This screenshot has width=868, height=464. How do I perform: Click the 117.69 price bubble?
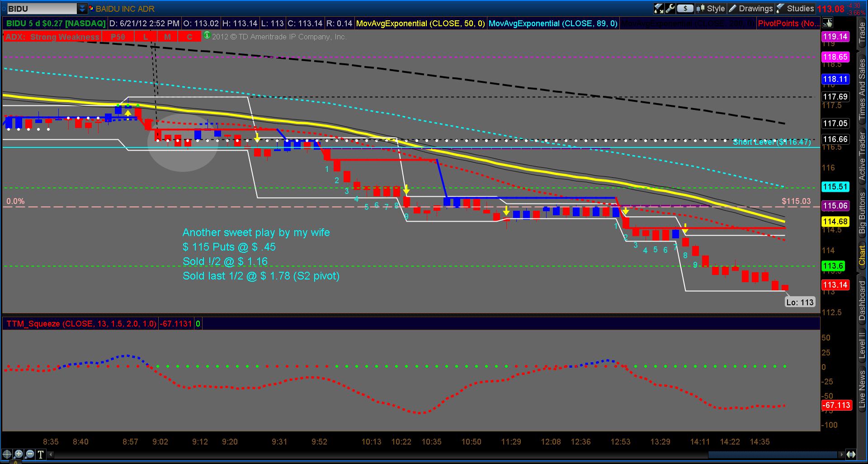[835, 97]
